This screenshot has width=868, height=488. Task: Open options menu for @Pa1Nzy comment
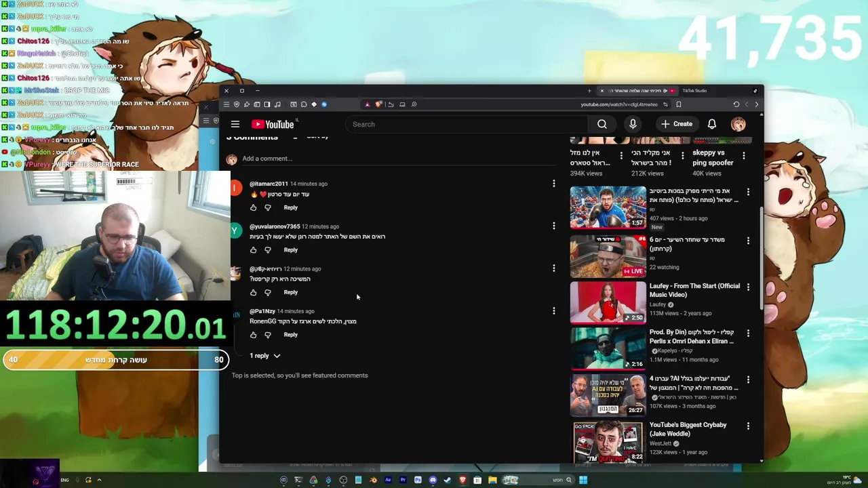coord(553,311)
